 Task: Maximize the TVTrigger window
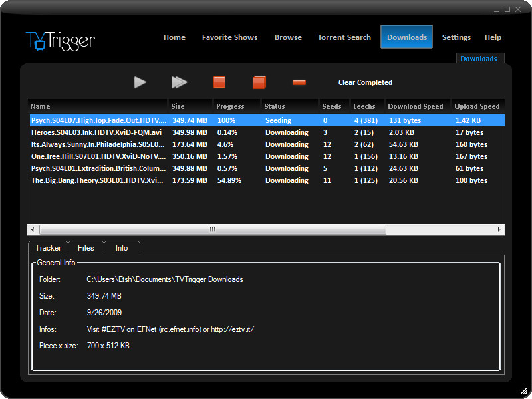pos(507,9)
